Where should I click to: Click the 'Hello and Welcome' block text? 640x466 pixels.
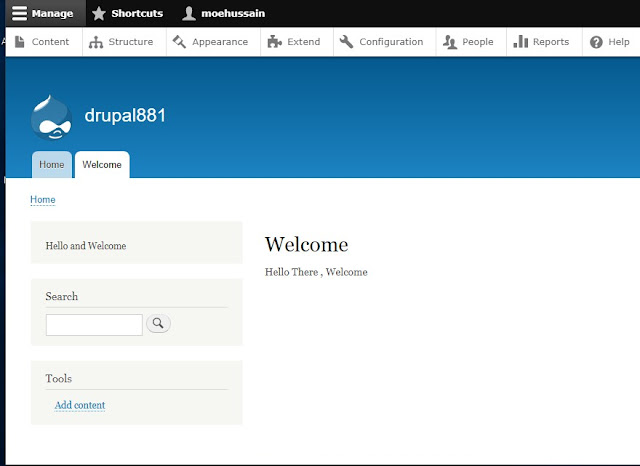coord(86,246)
